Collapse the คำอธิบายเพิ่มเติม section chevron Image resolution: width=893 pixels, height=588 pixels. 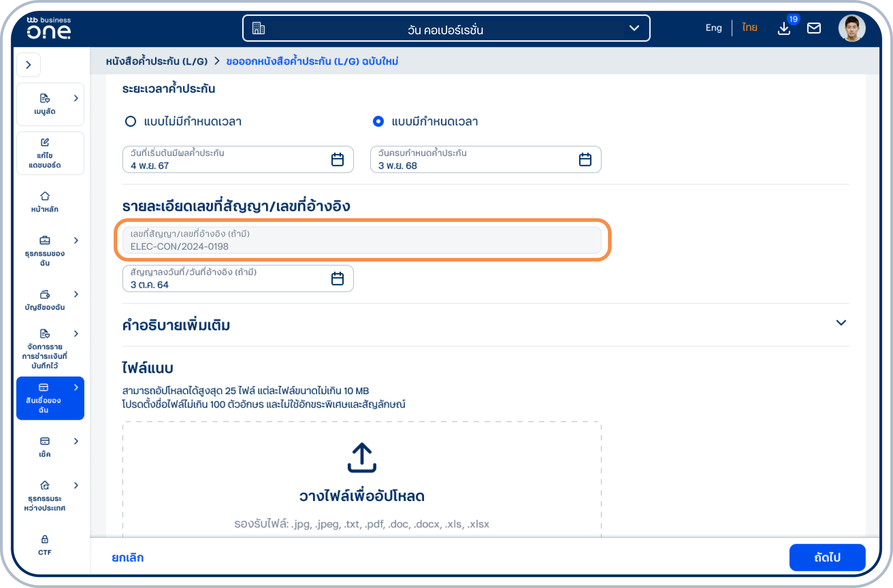[x=840, y=322]
